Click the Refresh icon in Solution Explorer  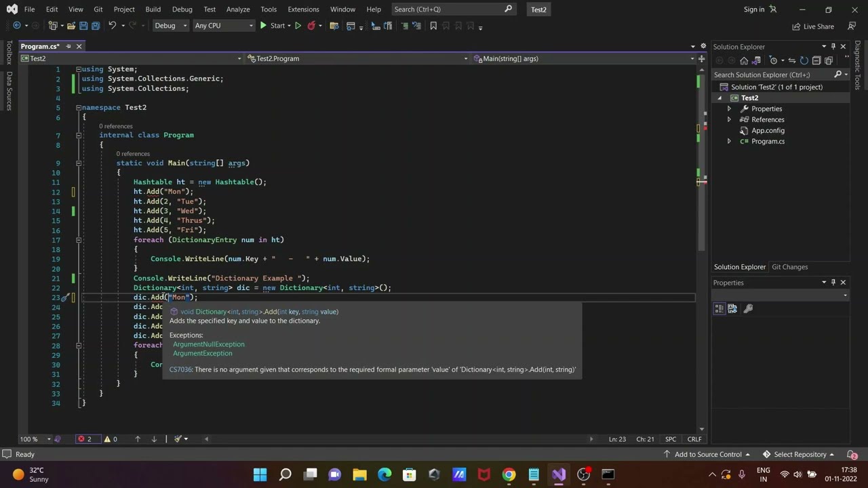[804, 60]
